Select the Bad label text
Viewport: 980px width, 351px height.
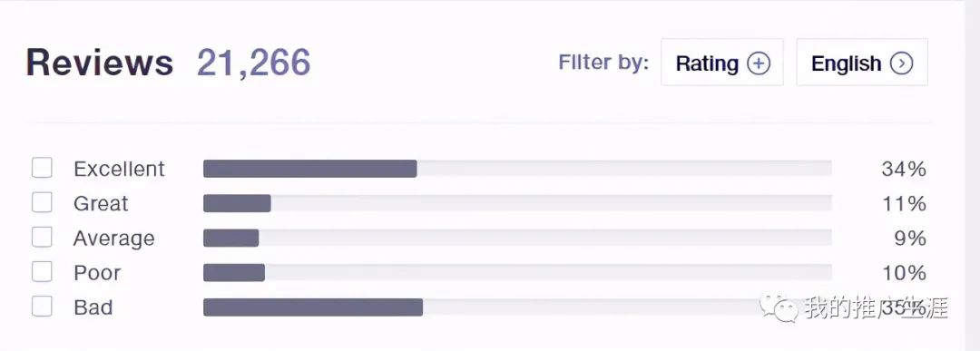click(x=93, y=307)
